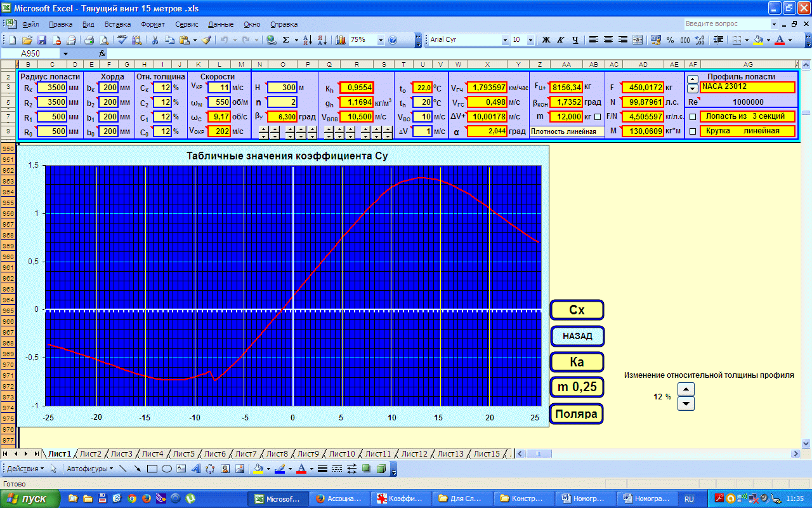This screenshot has width=812, height=508.
Task: Expand the Arial Cyr font name dropdown
Action: (505, 39)
